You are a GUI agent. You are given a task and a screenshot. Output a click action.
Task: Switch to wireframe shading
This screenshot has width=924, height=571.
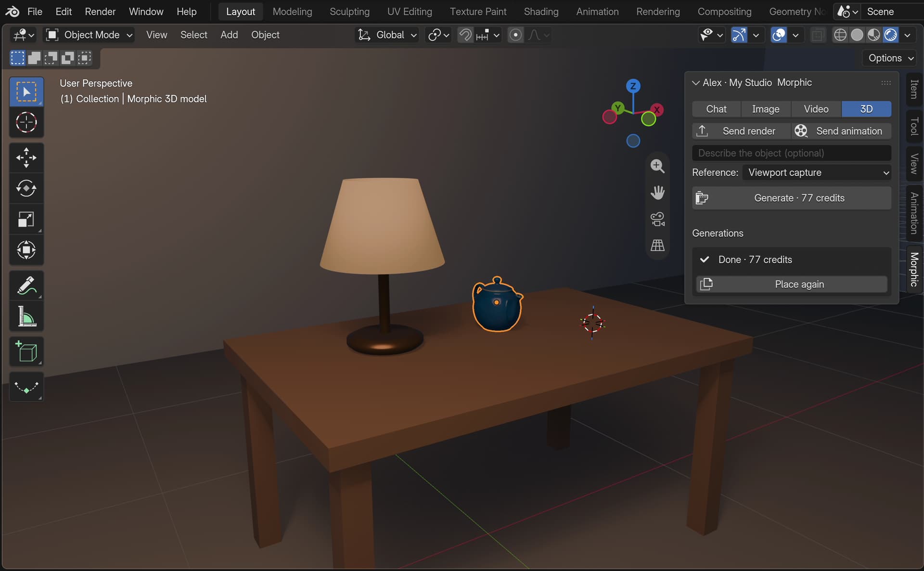point(840,35)
